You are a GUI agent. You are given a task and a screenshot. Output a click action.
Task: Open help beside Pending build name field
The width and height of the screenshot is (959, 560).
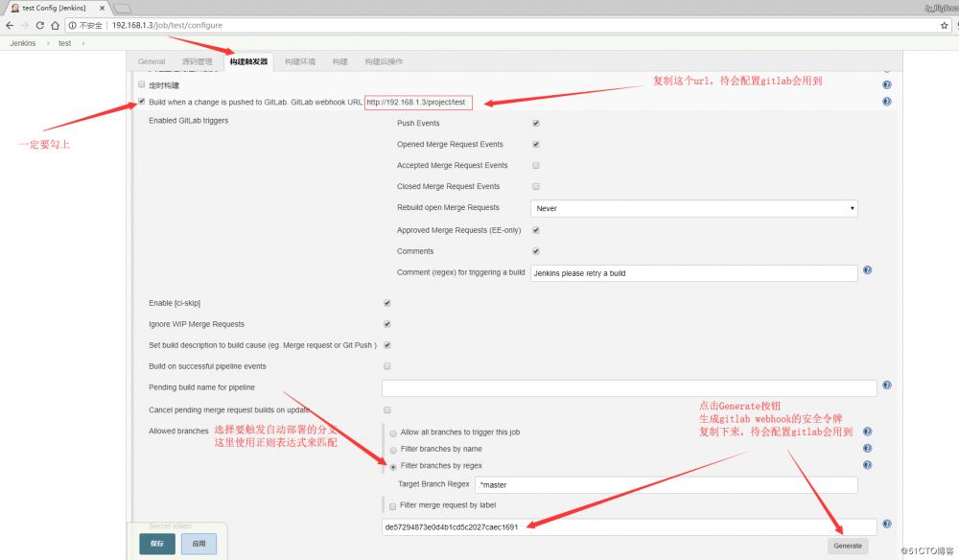886,386
